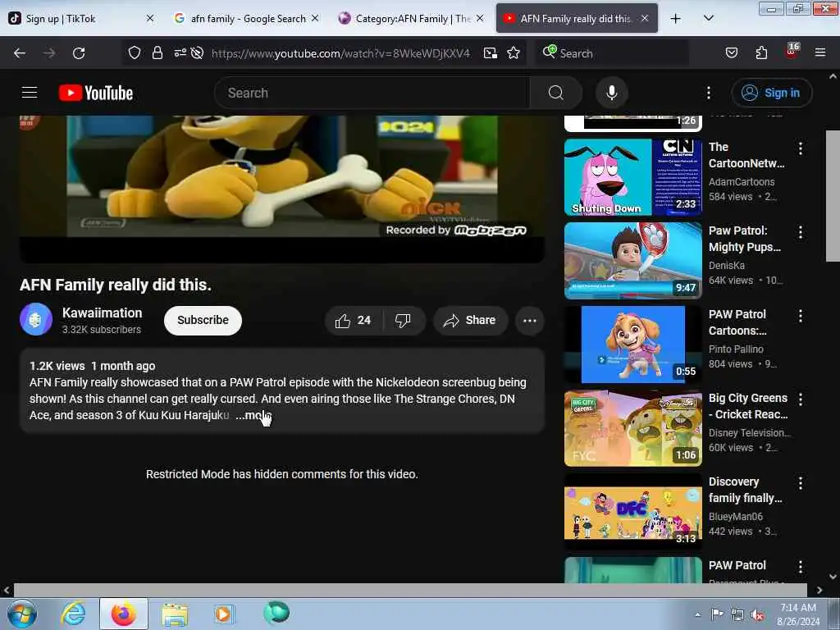
Task: Click the Discovery family finally... title
Action: (745, 490)
